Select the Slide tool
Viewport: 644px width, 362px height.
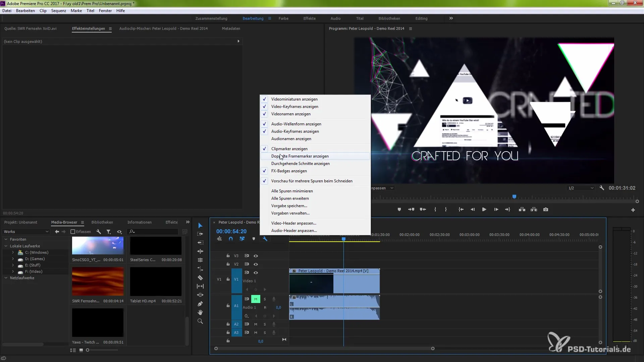[x=200, y=295]
